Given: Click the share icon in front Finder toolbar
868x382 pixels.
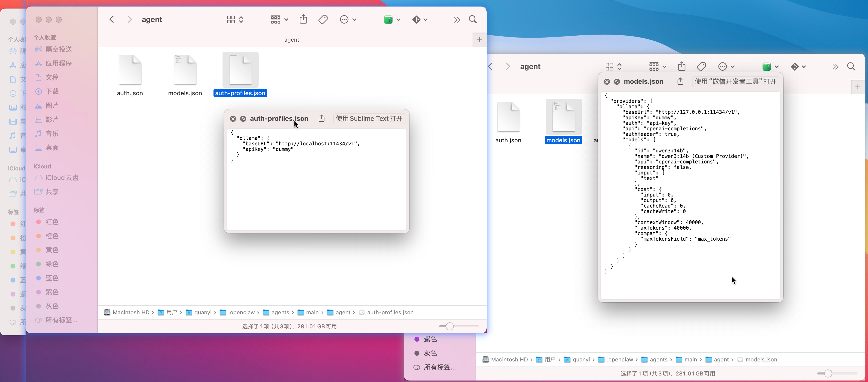Looking at the screenshot, I should [x=303, y=20].
